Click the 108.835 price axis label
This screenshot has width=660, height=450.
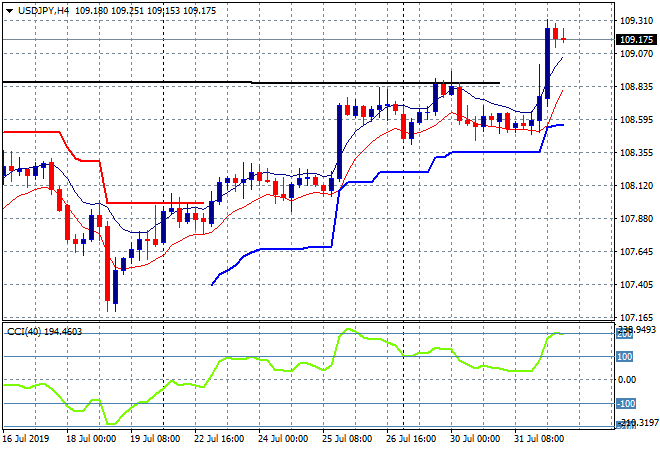(636, 87)
